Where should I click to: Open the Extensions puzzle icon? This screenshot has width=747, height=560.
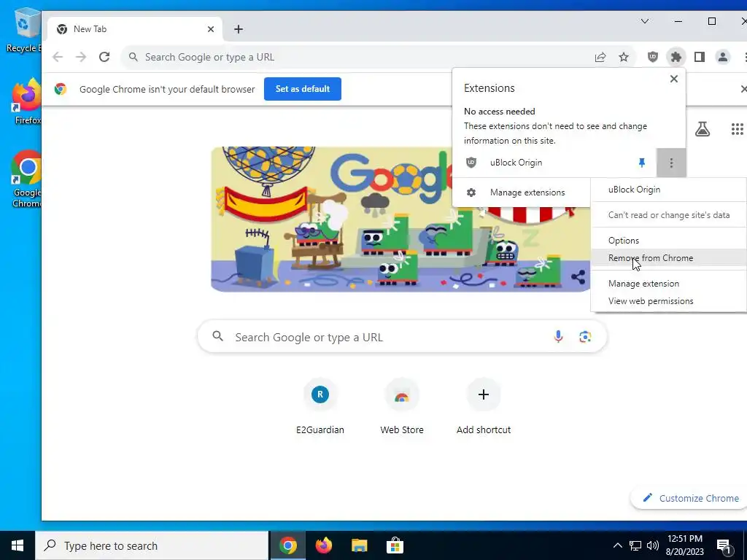pyautogui.click(x=676, y=57)
